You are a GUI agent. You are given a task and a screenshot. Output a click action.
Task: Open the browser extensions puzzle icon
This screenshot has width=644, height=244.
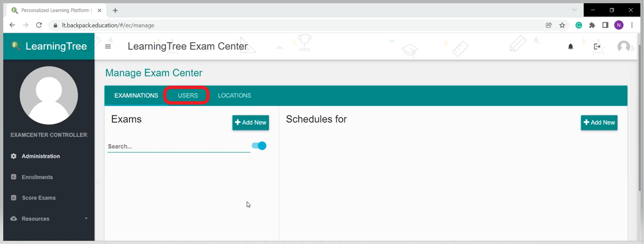pyautogui.click(x=592, y=25)
